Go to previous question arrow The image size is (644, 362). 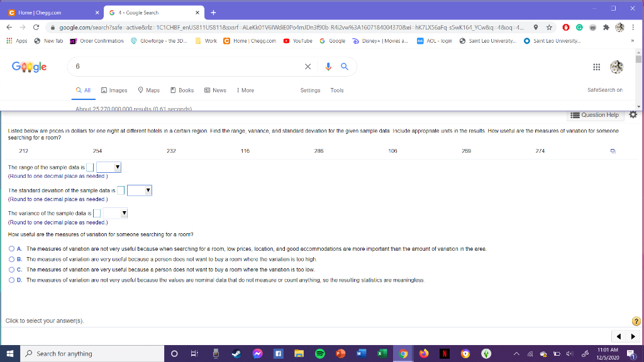pos(619,337)
